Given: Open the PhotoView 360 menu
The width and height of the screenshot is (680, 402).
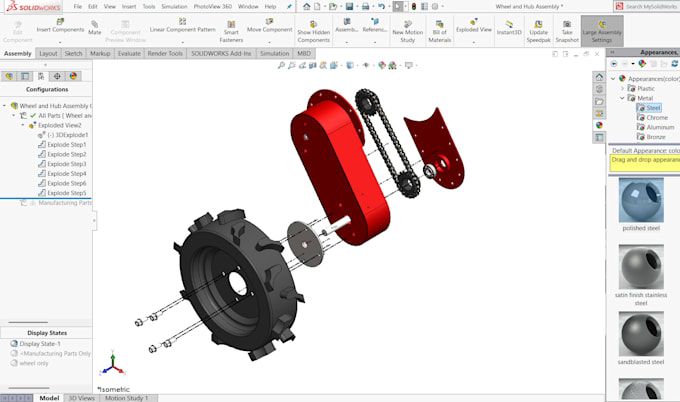Looking at the screenshot, I should click(x=212, y=7).
